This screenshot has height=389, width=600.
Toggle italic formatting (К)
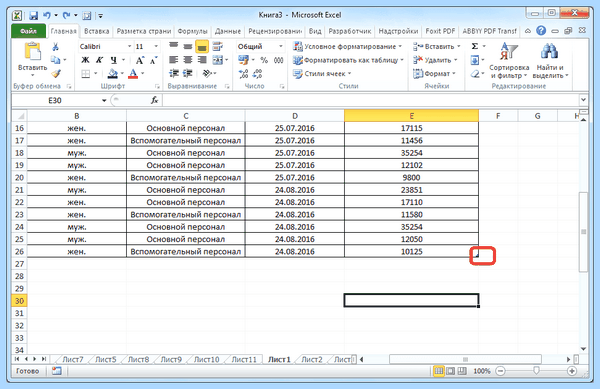tap(99, 60)
